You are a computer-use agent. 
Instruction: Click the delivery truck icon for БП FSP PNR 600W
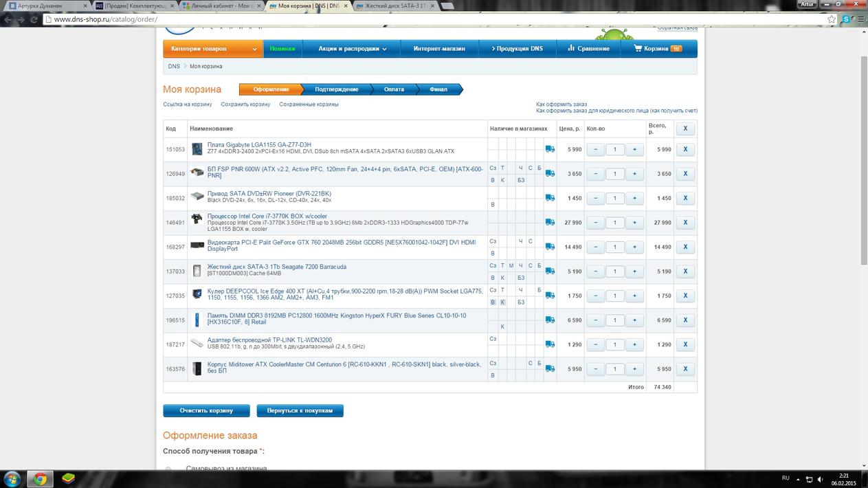pyautogui.click(x=550, y=173)
